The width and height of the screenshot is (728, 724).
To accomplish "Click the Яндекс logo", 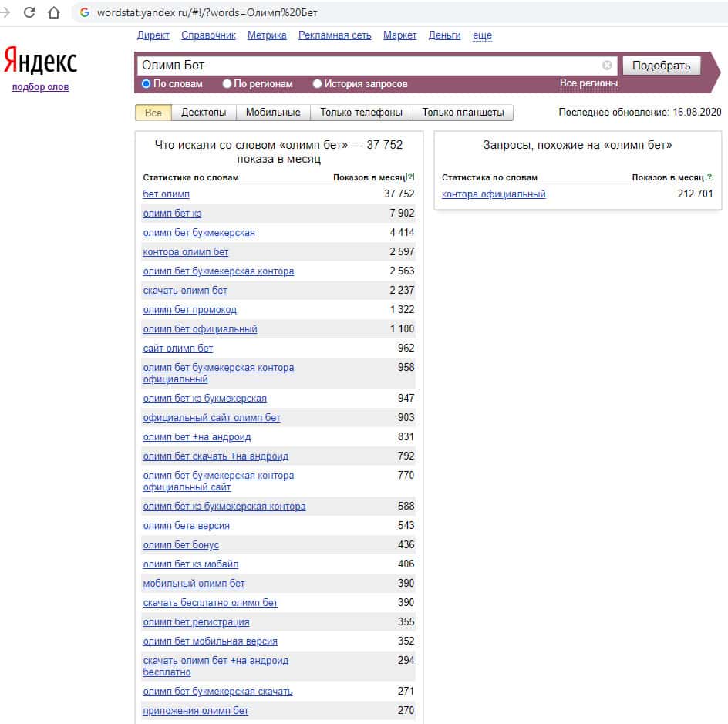I will 40,61.
